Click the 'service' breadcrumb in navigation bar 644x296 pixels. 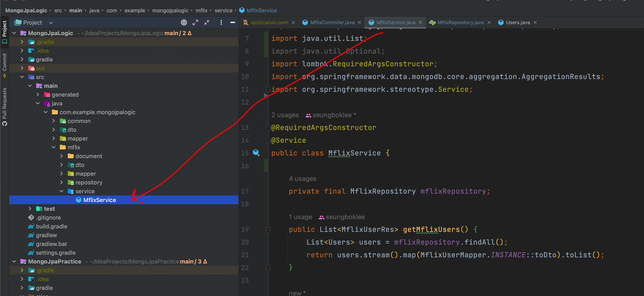[x=223, y=11]
